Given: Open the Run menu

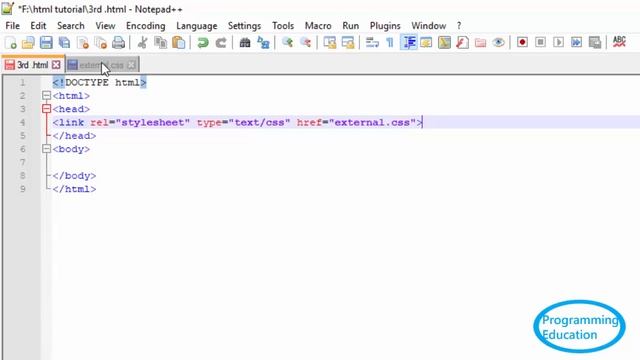Looking at the screenshot, I should click(x=351, y=26).
